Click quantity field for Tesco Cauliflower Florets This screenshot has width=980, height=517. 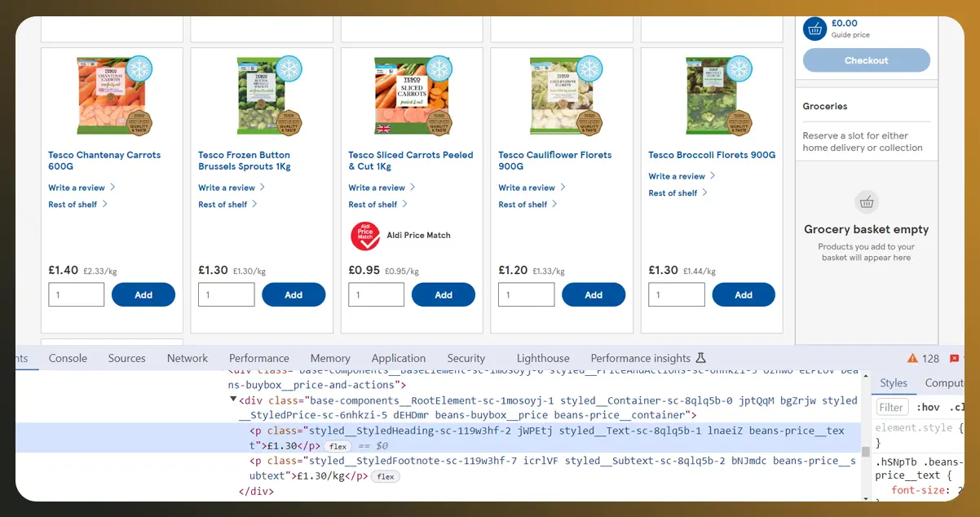527,294
